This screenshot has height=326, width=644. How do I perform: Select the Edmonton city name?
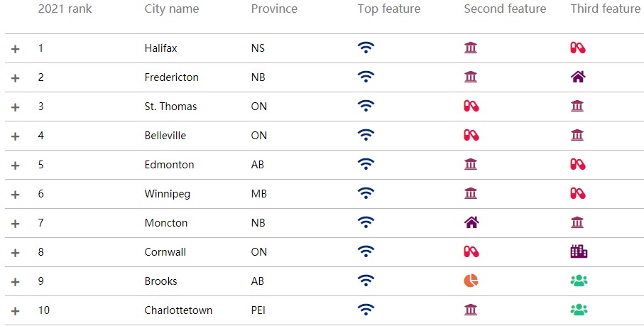point(169,165)
